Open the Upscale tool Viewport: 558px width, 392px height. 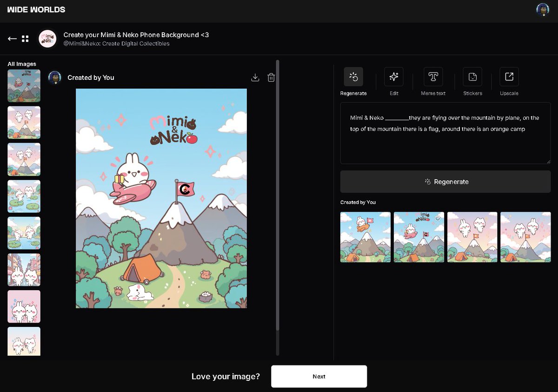coord(509,77)
